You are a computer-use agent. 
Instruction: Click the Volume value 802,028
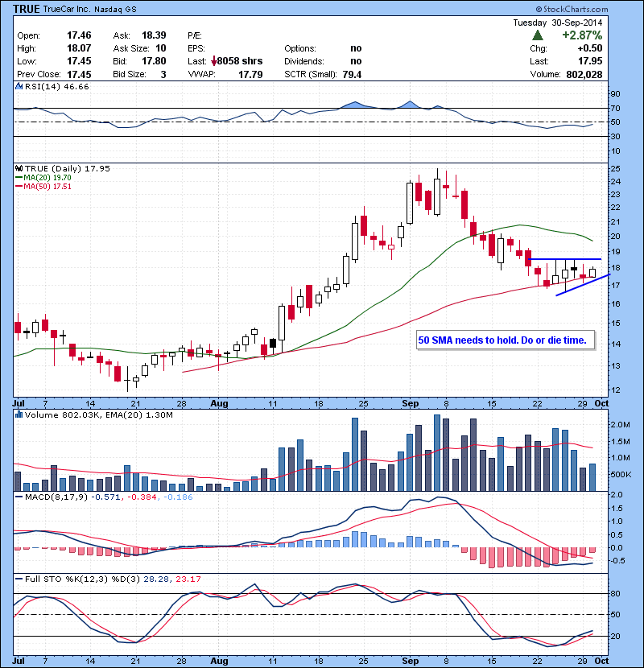coord(584,75)
